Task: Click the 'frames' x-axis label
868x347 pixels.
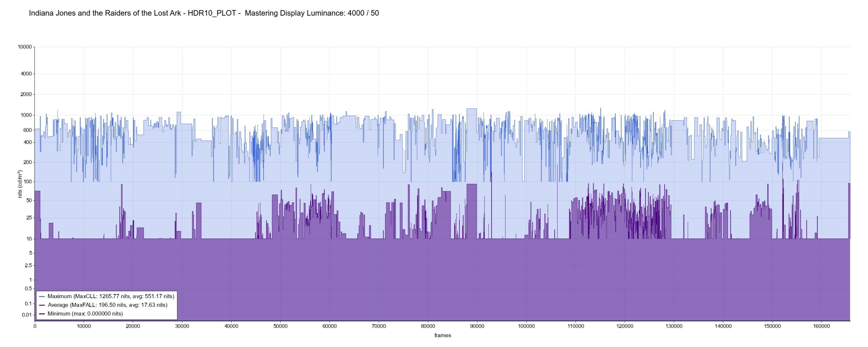Action: coord(443,335)
